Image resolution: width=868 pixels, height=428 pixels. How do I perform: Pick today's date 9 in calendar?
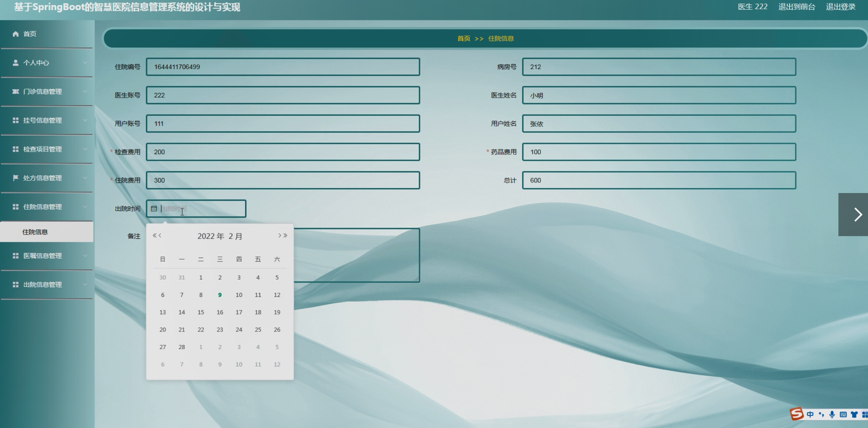pyautogui.click(x=220, y=295)
